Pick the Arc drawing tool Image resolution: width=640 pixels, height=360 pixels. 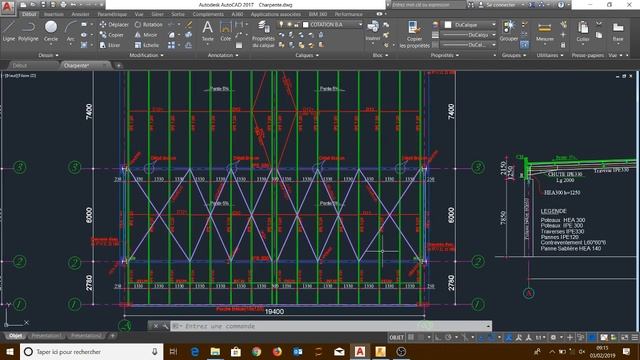point(71,31)
